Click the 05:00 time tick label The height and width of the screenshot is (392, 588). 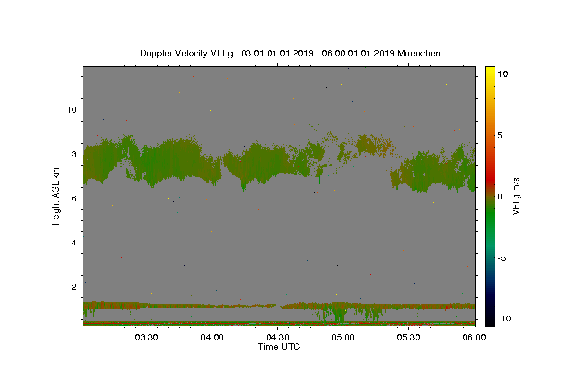tap(343, 338)
